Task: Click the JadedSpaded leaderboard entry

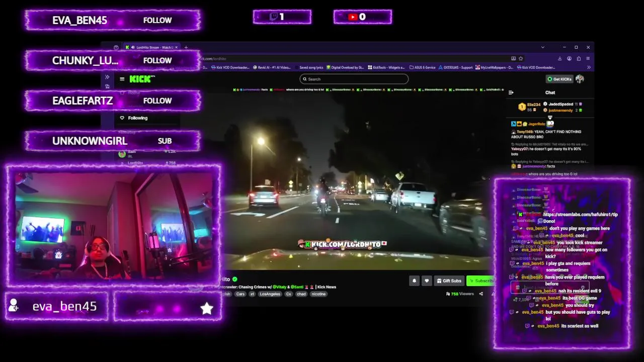Action: click(x=562, y=104)
